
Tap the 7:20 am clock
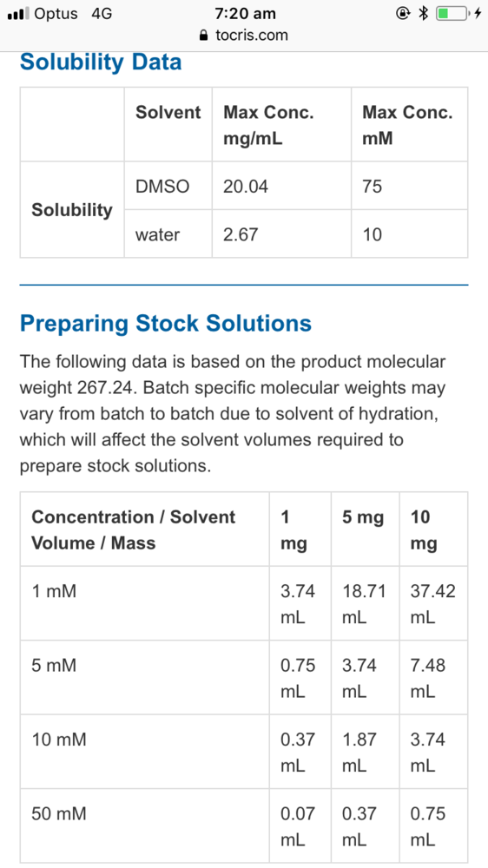(246, 13)
